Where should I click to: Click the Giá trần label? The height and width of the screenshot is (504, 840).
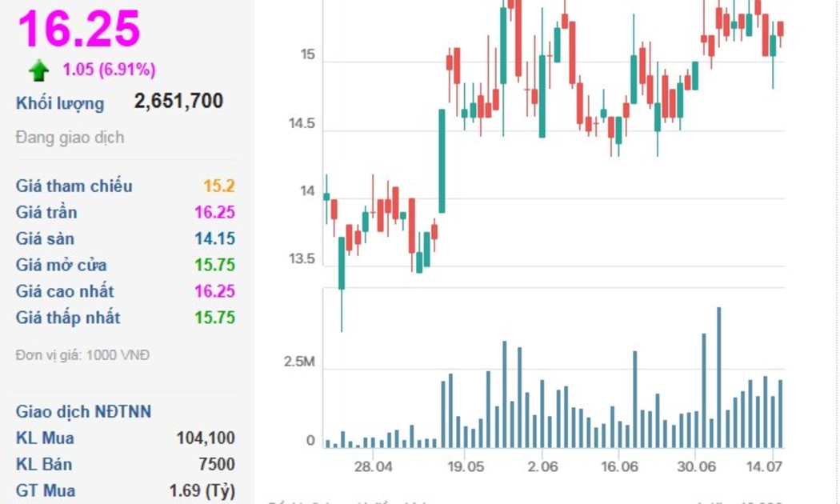pyautogui.click(x=46, y=213)
